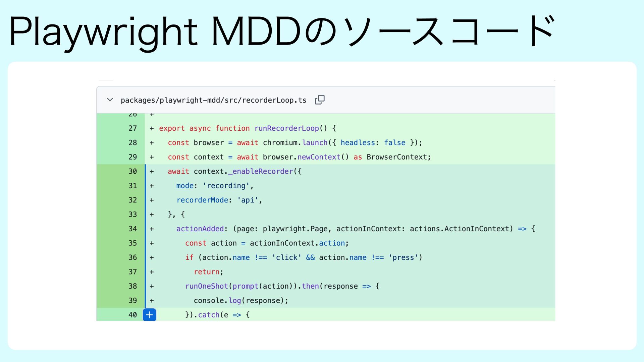The height and width of the screenshot is (362, 644).
Task: Click the BrowserContext type name
Action: (397, 157)
